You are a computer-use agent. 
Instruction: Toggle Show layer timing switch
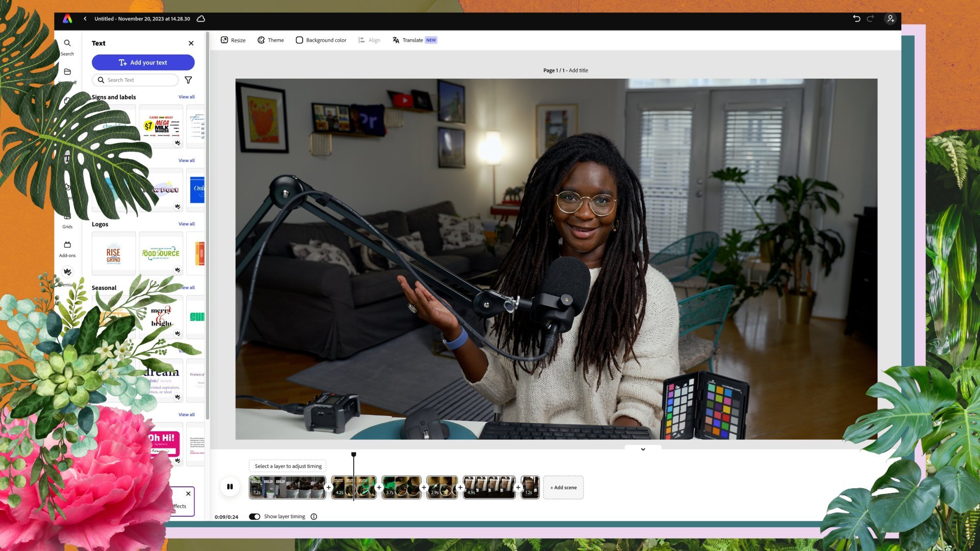(x=255, y=516)
